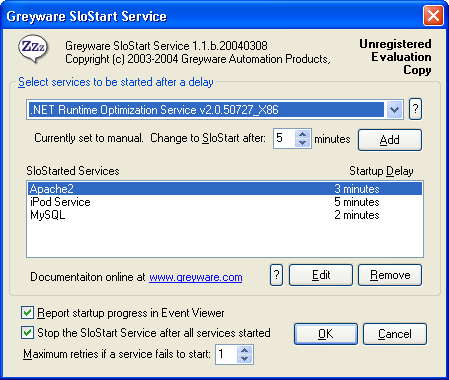This screenshot has width=449, height=380.
Task: Toggle Stop the SloStart Service checkbox
Action: pos(27,333)
